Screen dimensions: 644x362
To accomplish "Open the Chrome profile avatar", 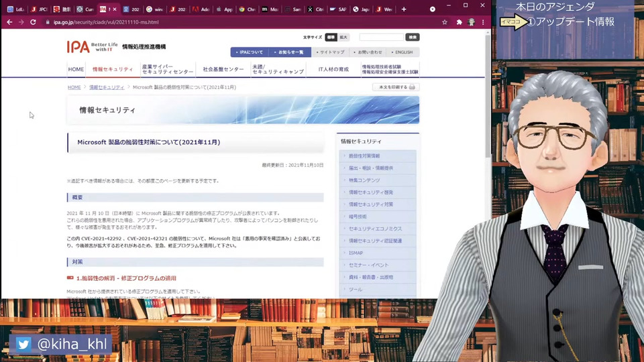I will tap(471, 22).
